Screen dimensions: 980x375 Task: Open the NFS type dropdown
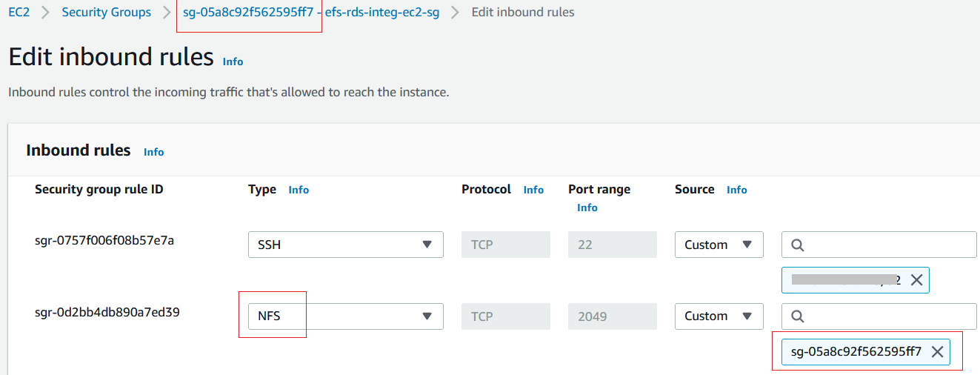pyautogui.click(x=346, y=316)
